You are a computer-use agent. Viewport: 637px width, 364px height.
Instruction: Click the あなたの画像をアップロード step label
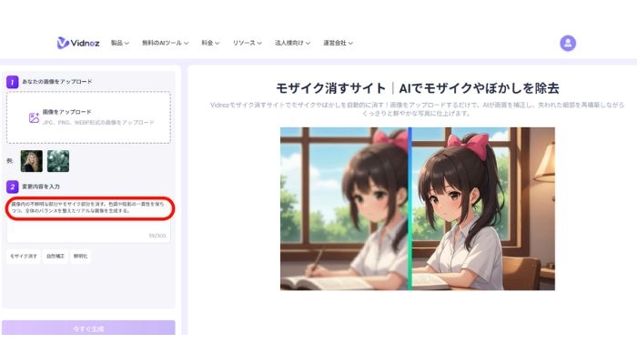coord(56,82)
